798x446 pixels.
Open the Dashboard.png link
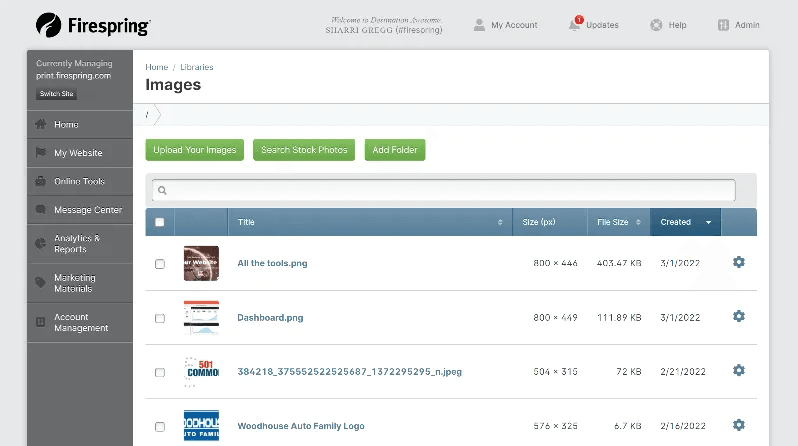(270, 318)
